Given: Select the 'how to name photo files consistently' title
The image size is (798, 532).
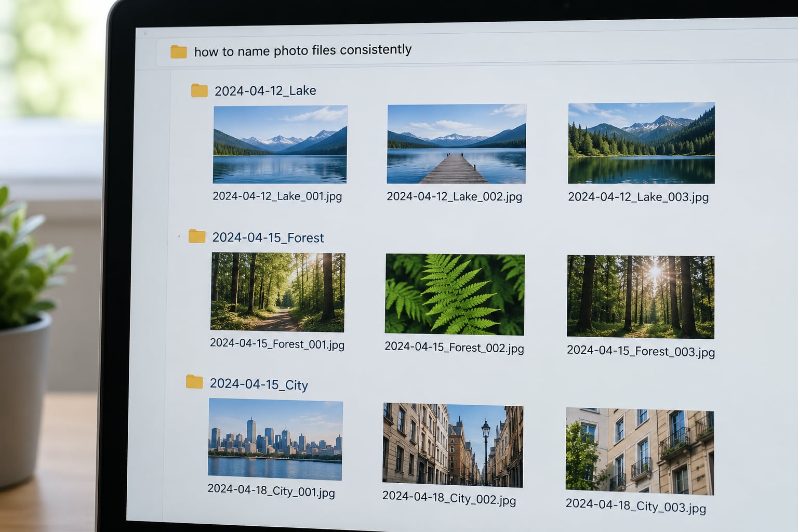Looking at the screenshot, I should (x=303, y=50).
